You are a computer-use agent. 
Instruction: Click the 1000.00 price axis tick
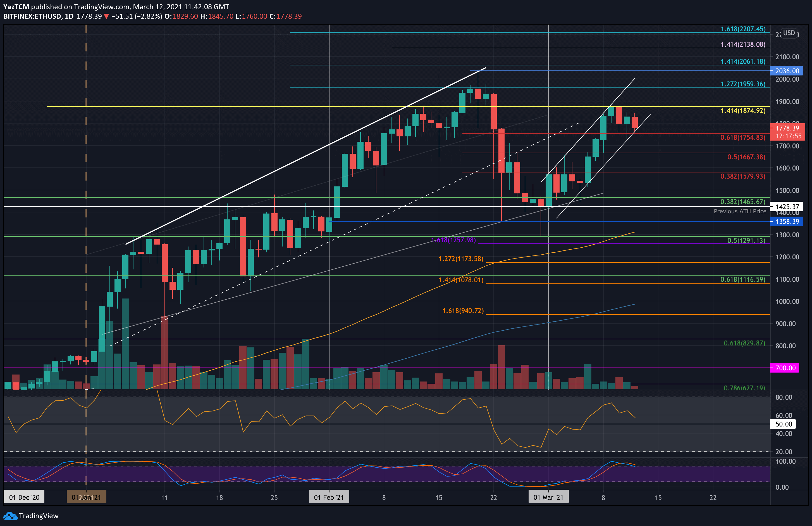point(787,302)
